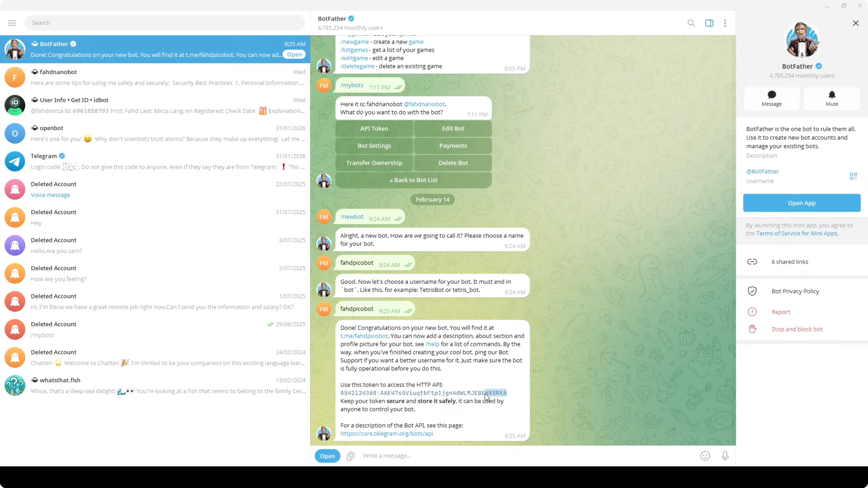The image size is (868, 488).
Task: Open the three-dot chat options menu
Action: coord(725,23)
